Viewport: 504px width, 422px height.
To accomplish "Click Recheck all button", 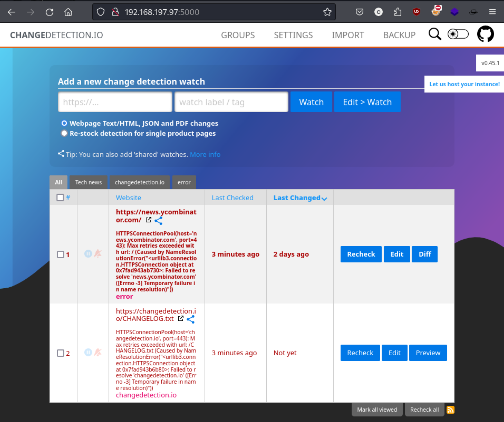I will click(x=424, y=410).
